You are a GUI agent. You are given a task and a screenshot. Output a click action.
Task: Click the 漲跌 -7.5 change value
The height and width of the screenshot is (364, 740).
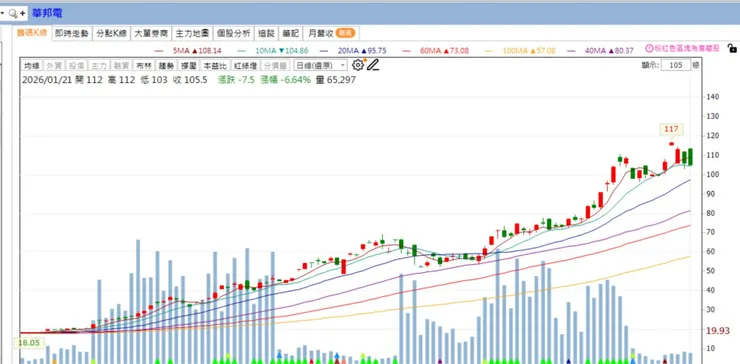pyautogui.click(x=236, y=80)
